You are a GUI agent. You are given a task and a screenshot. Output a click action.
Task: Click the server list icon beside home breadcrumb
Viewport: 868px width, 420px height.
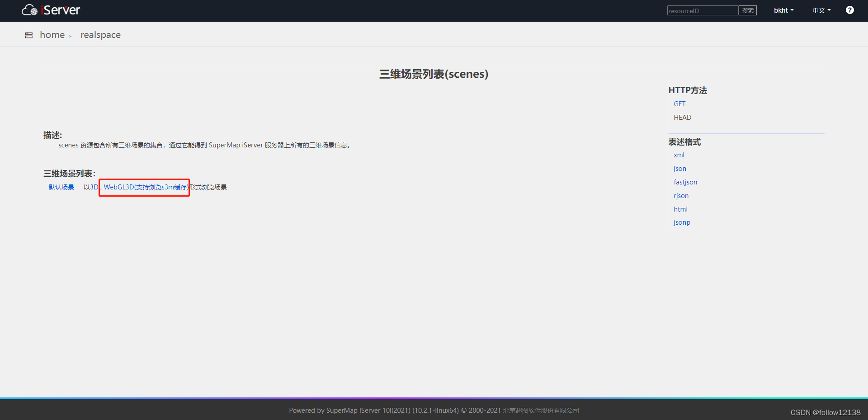[28, 35]
